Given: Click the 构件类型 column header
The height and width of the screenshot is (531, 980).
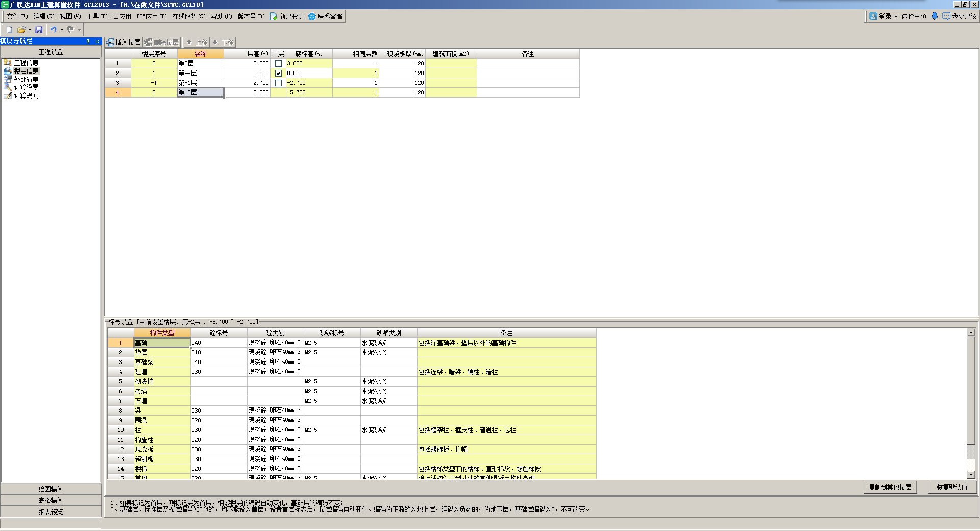Looking at the screenshot, I should (162, 333).
